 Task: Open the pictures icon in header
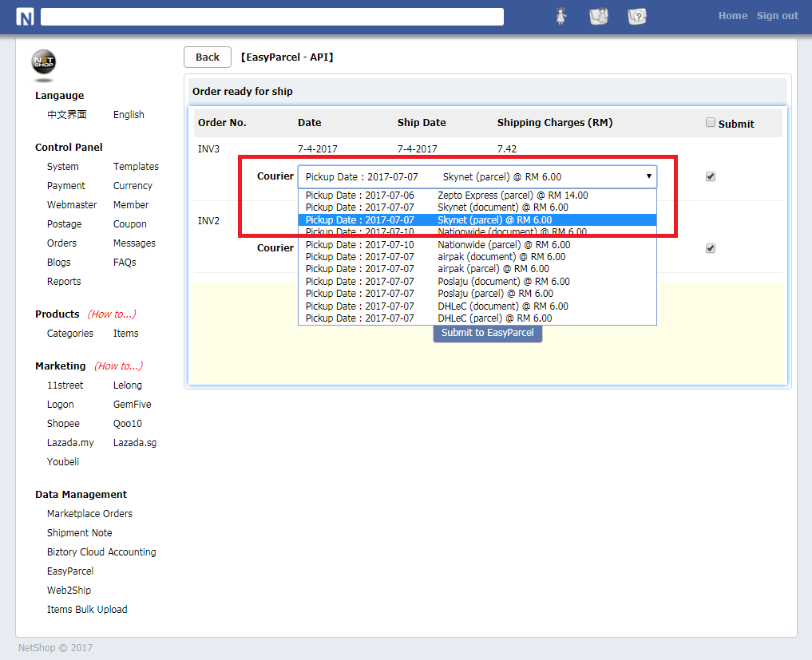click(x=599, y=17)
